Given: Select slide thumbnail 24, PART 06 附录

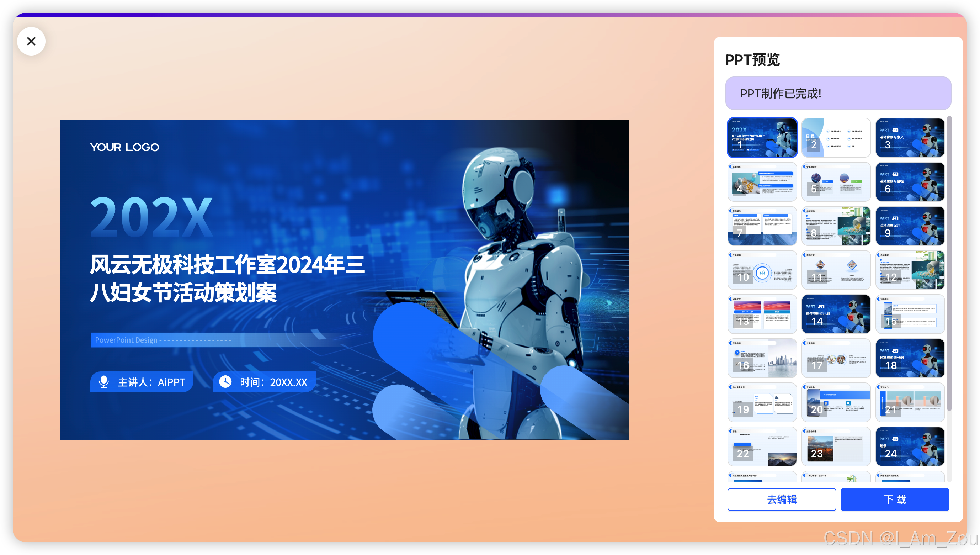Looking at the screenshot, I should [910, 446].
